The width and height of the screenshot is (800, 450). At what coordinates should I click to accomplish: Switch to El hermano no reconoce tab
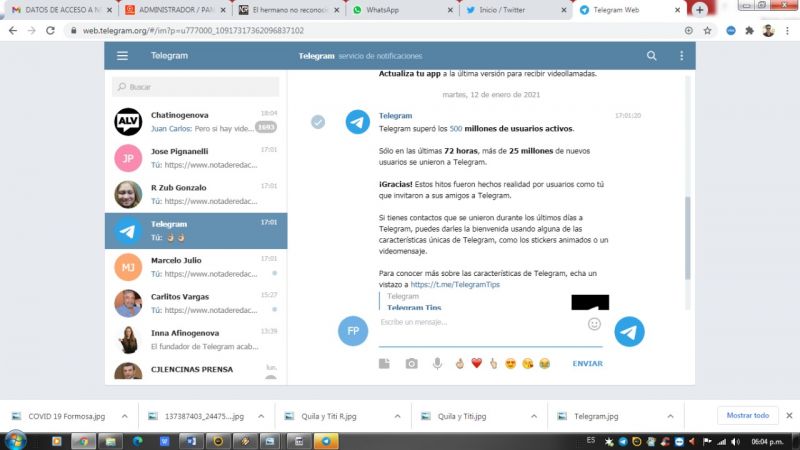click(288, 10)
